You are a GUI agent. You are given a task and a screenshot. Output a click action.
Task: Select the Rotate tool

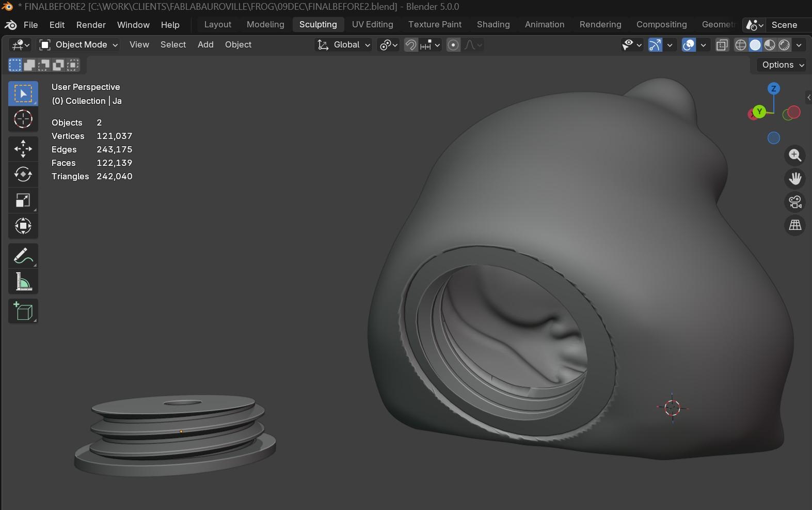tap(23, 175)
